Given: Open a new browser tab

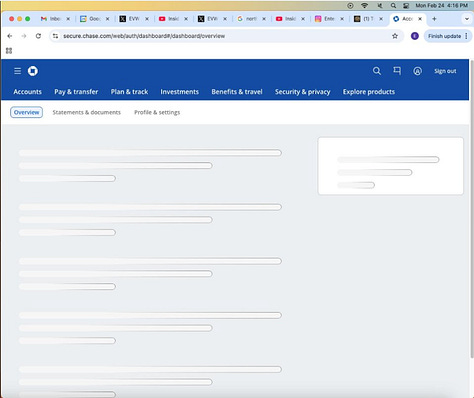Looking at the screenshot, I should pyautogui.click(x=434, y=19).
